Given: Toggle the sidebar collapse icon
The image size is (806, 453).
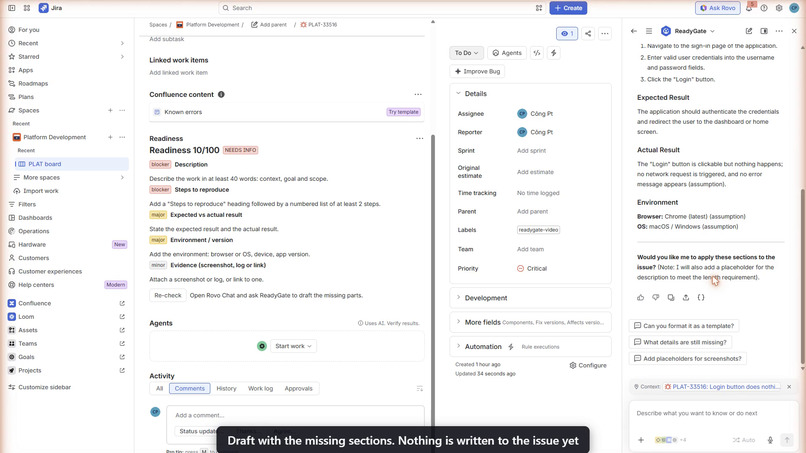Looking at the screenshot, I should [x=11, y=8].
